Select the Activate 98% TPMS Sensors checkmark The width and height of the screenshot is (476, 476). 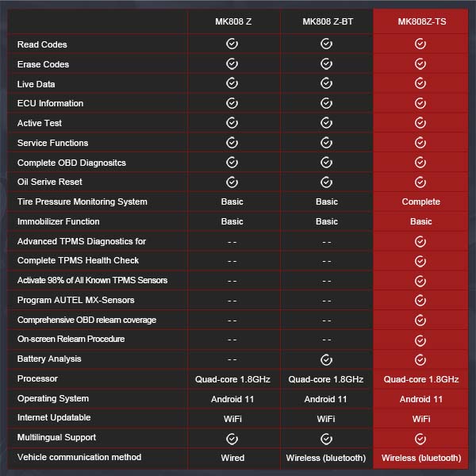pos(420,281)
